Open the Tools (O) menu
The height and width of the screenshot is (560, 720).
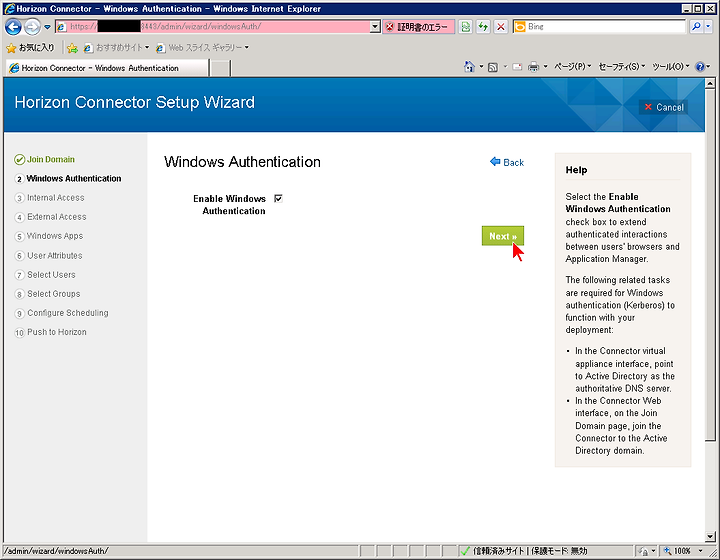click(671, 67)
